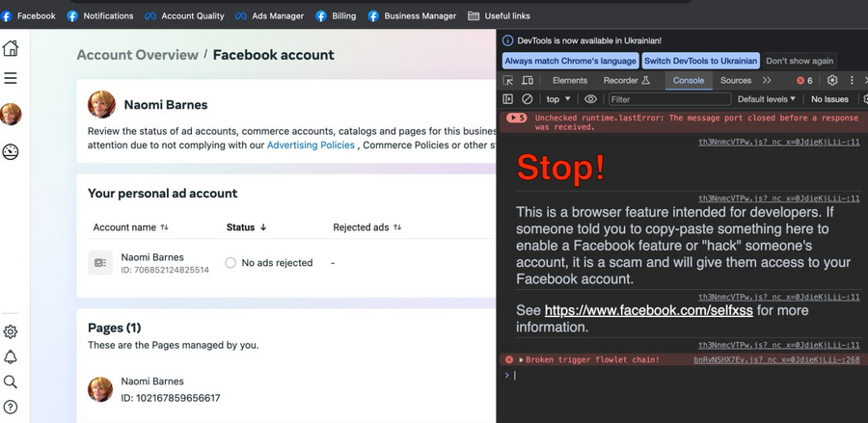Open the Notifications bookmark

pos(100,16)
